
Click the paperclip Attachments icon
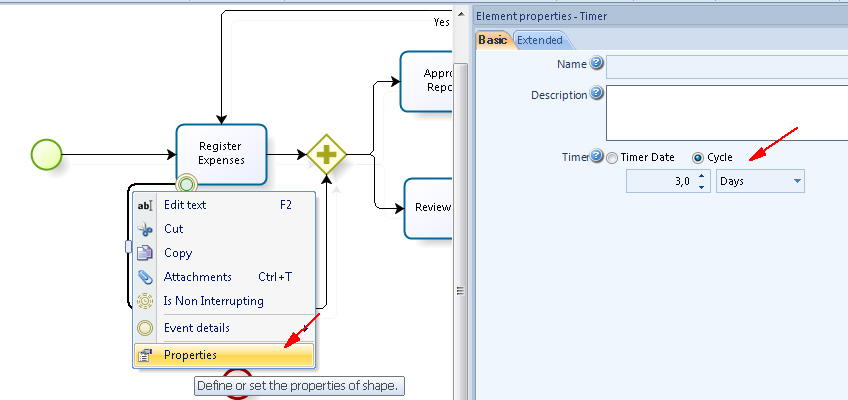tap(145, 277)
